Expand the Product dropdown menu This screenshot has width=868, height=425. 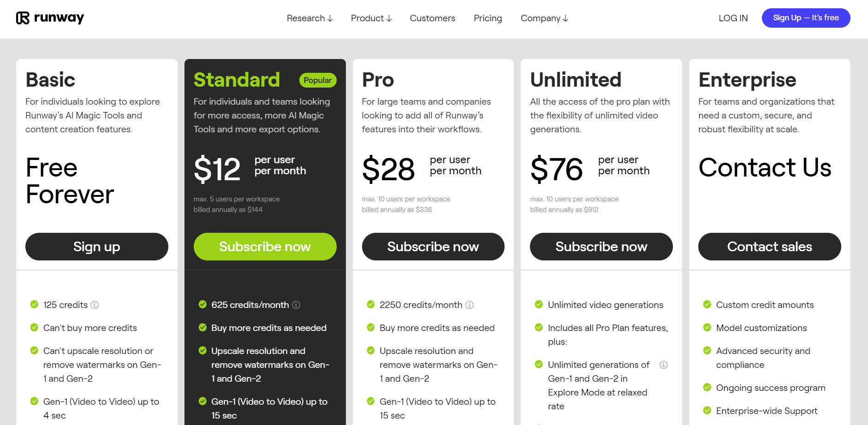(371, 18)
